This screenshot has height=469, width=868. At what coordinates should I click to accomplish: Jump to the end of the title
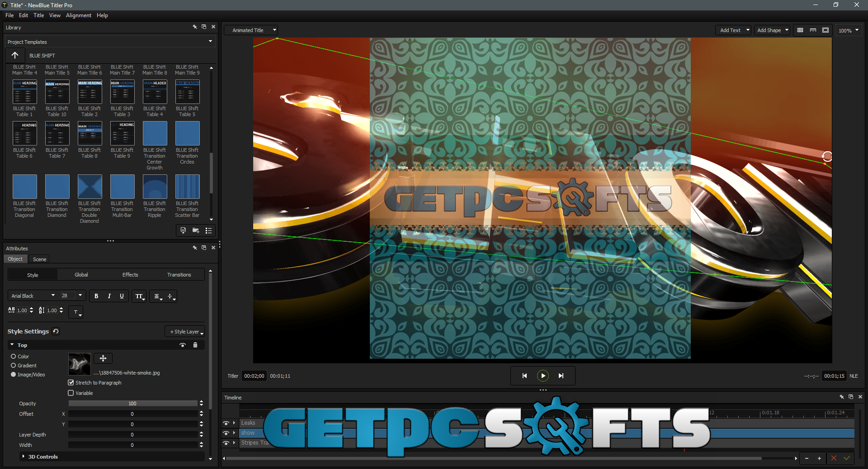tap(561, 375)
